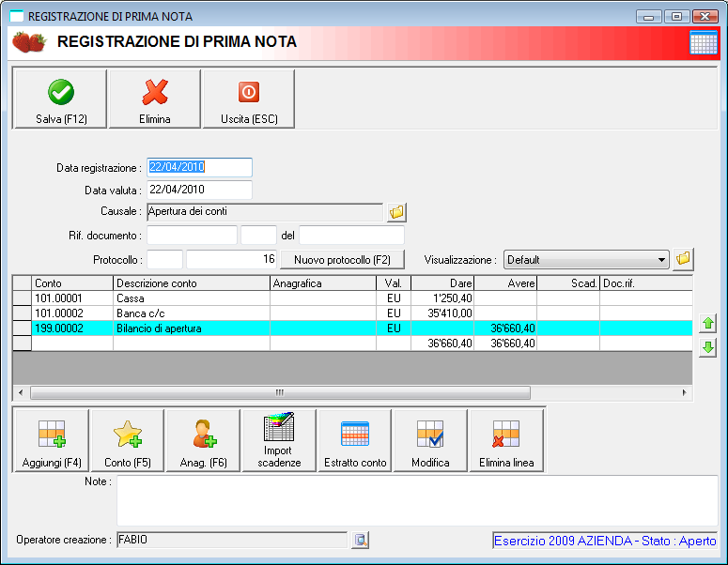Close the Registrazione di prima nota window
The width and height of the screenshot is (728, 565).
pos(705,17)
